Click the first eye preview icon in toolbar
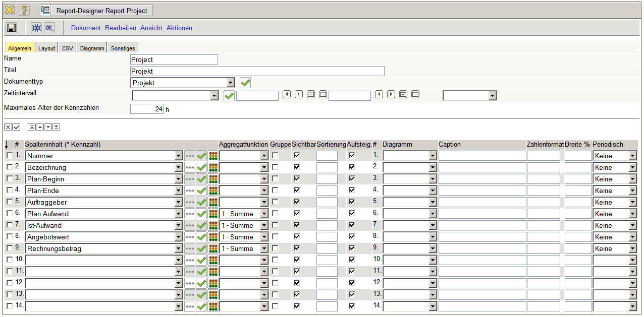Screen dimensions: 644x317 36,28
